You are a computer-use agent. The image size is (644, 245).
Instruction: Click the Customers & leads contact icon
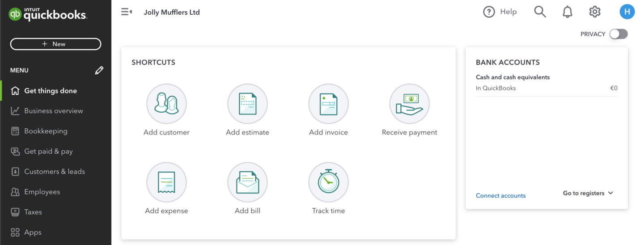pyautogui.click(x=15, y=172)
